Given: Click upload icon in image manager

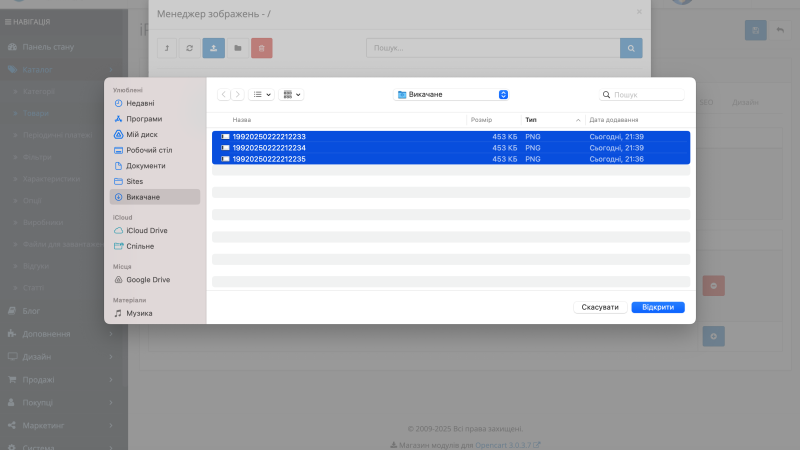Looking at the screenshot, I should (214, 48).
